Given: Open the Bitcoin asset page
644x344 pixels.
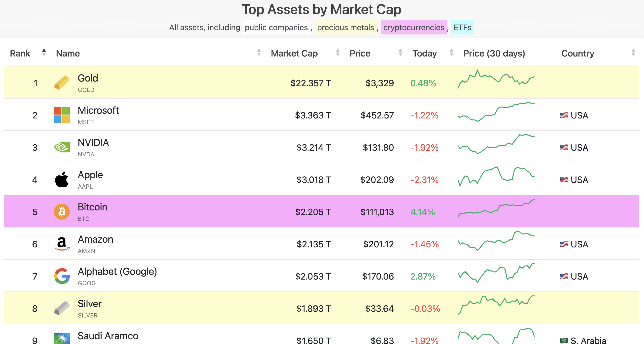Looking at the screenshot, I should point(93,207).
